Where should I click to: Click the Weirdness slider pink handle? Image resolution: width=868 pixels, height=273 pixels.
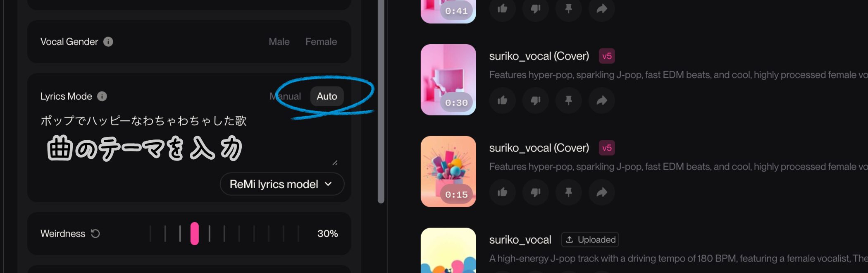[195, 234]
